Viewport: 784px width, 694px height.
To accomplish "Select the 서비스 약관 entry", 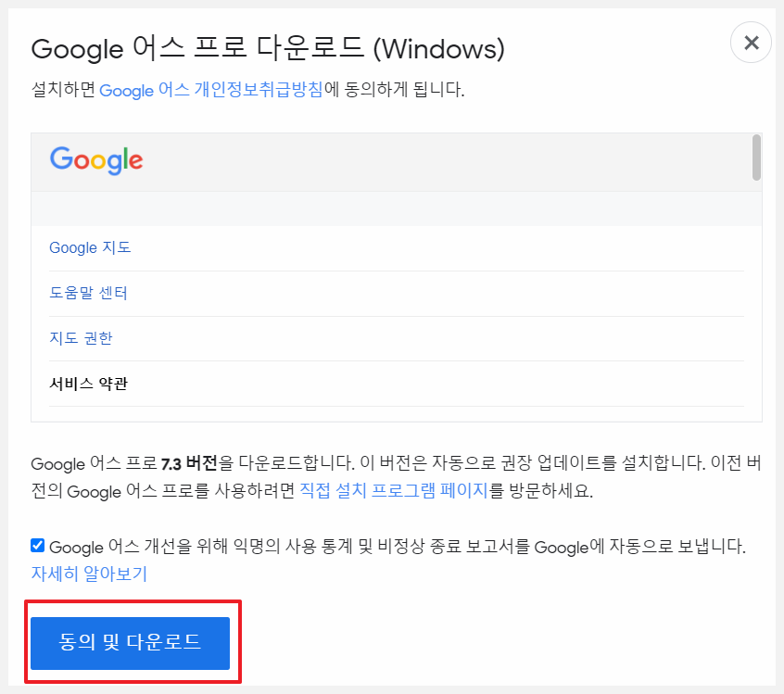I will pyautogui.click(x=88, y=384).
